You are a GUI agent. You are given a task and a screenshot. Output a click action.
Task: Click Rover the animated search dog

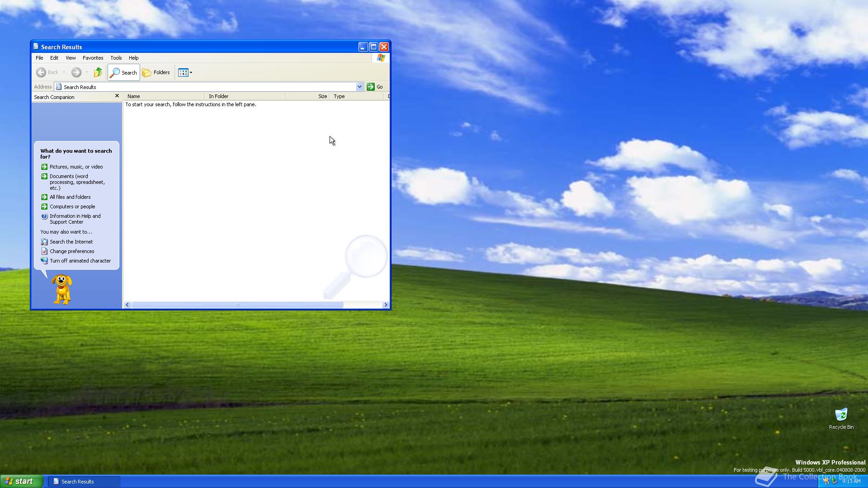coord(61,288)
